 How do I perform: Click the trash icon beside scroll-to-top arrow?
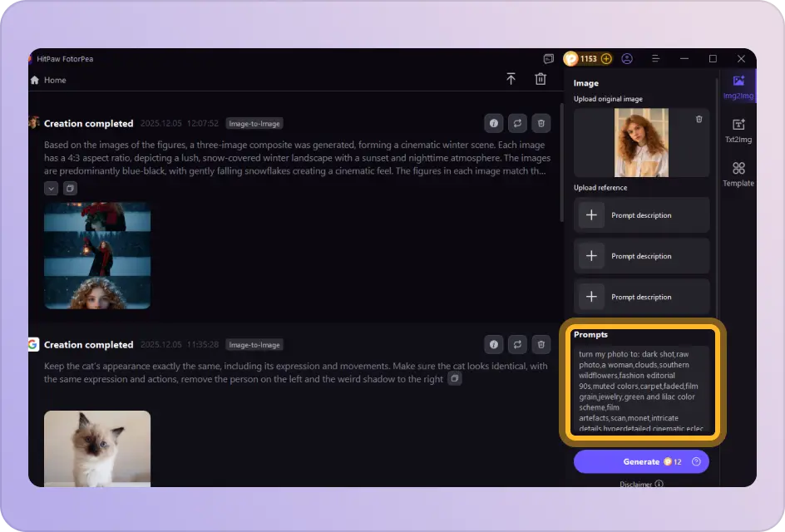click(x=541, y=79)
